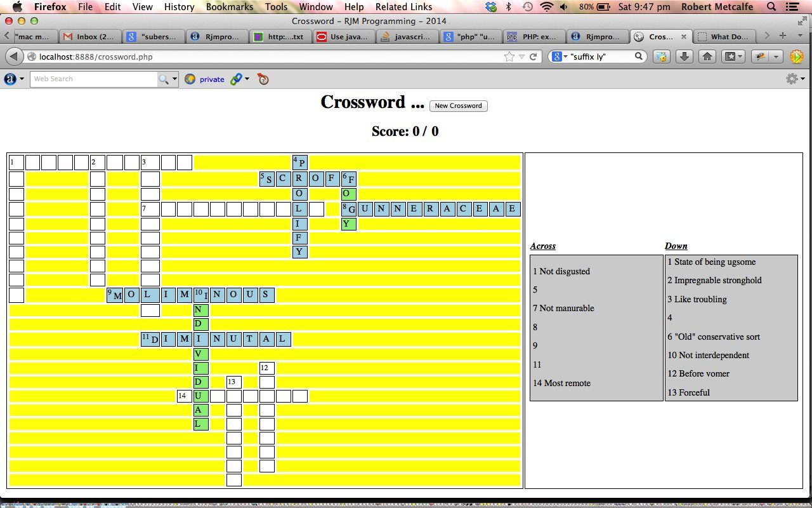Screen dimensions: 812x508
Task: Switch to the "Use java..." tab
Action: click(x=343, y=36)
